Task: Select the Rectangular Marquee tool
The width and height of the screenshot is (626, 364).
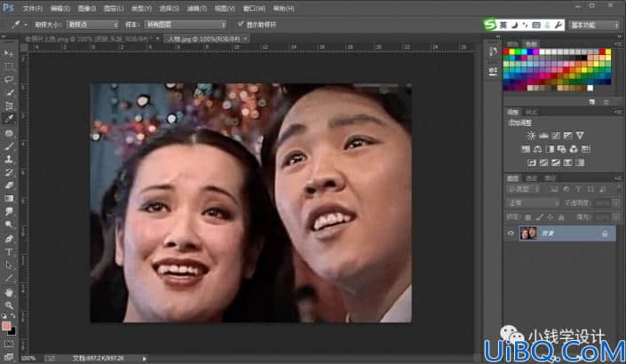Action: [9, 67]
